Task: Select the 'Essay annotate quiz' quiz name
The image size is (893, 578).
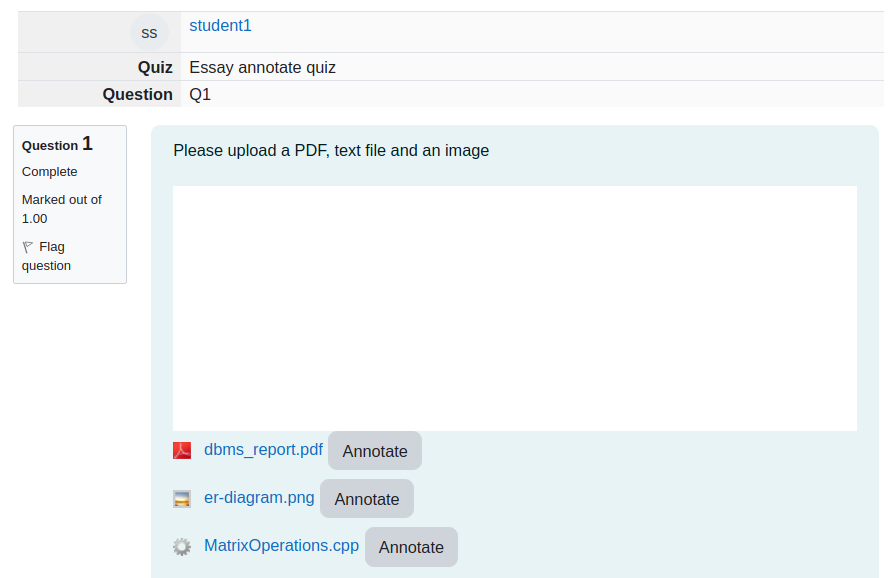Action: (263, 67)
